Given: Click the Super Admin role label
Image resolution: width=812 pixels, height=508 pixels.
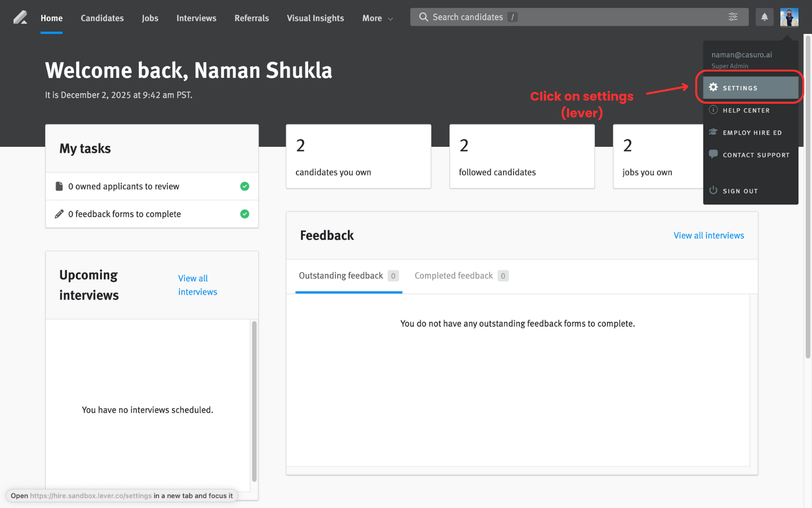Looking at the screenshot, I should click(730, 66).
